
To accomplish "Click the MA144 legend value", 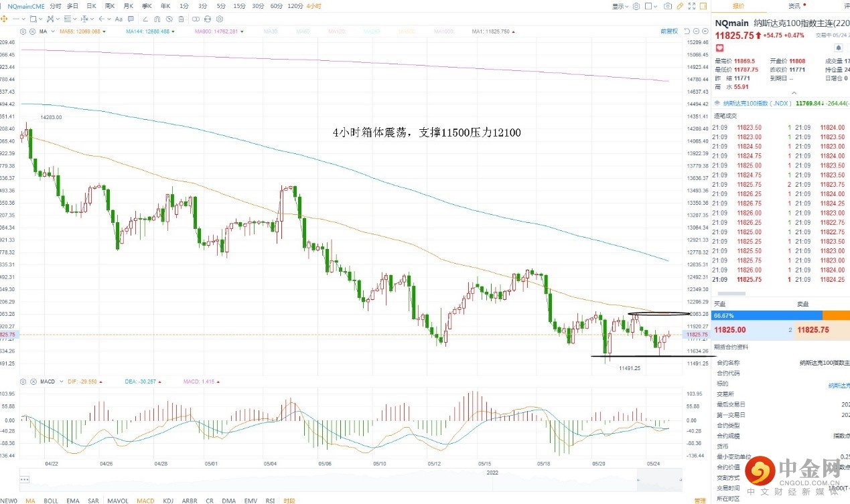I will pos(146,31).
